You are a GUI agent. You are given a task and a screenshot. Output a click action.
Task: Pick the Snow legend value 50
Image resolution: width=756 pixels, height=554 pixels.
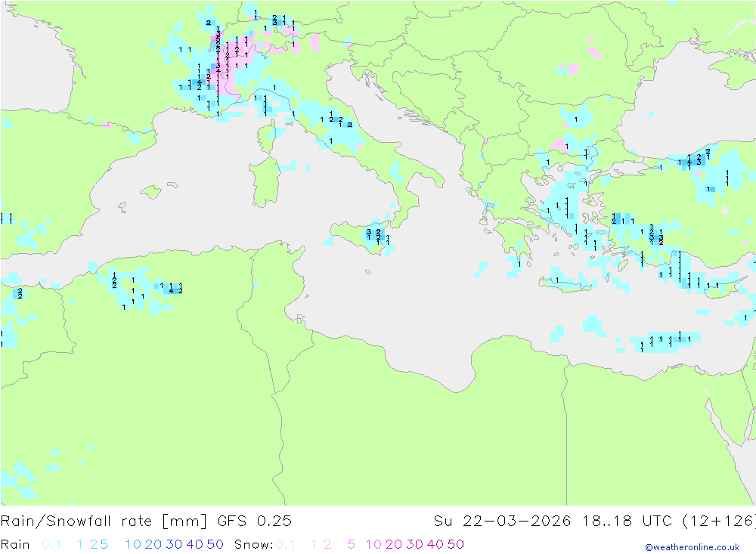coord(456,544)
